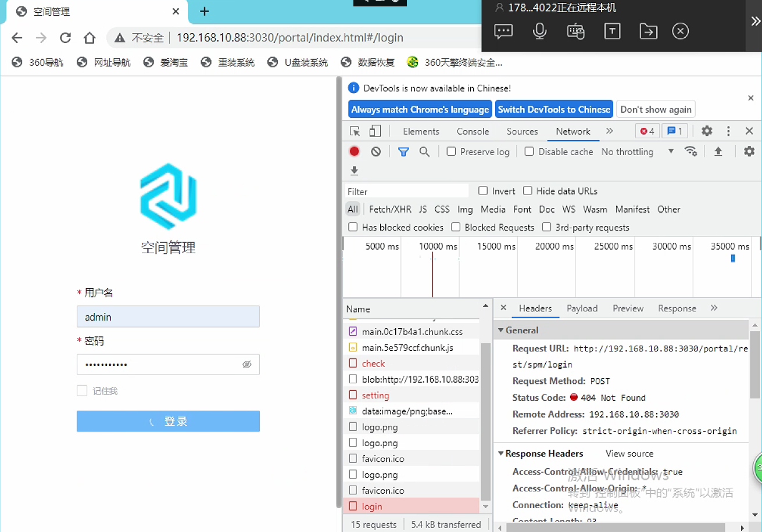End remote session with circled X icon

681,31
